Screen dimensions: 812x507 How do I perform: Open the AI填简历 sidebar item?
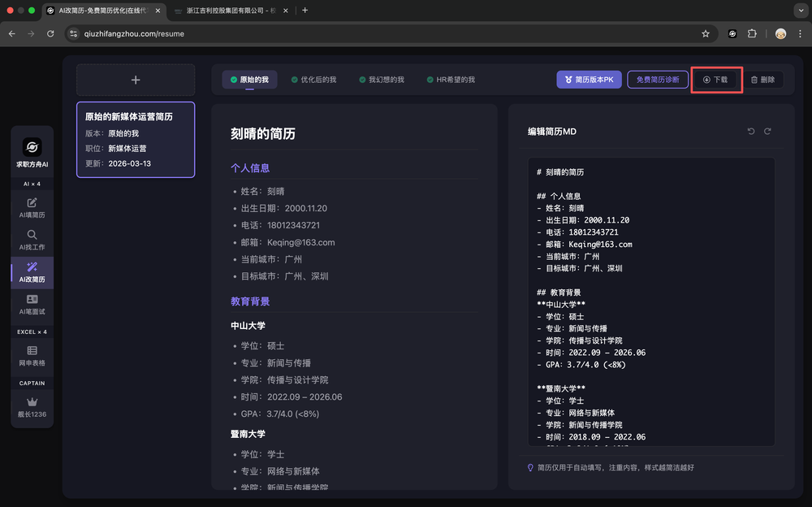[x=32, y=207]
